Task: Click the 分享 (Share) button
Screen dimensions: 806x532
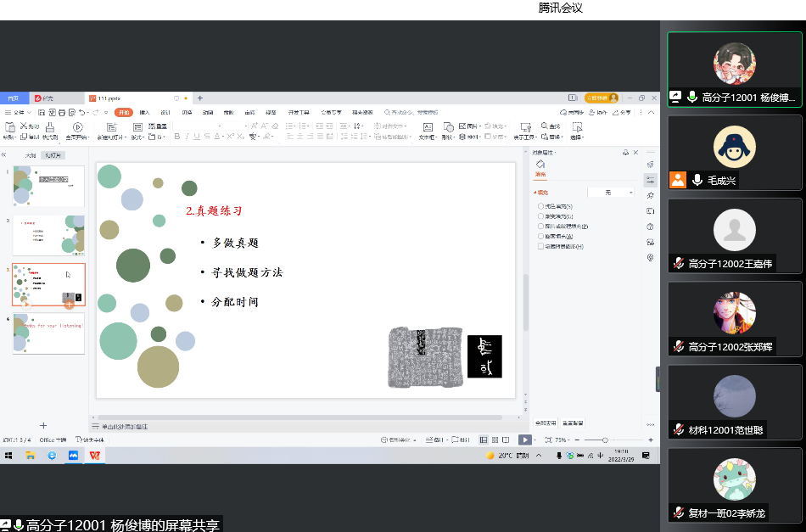Action: [624, 112]
